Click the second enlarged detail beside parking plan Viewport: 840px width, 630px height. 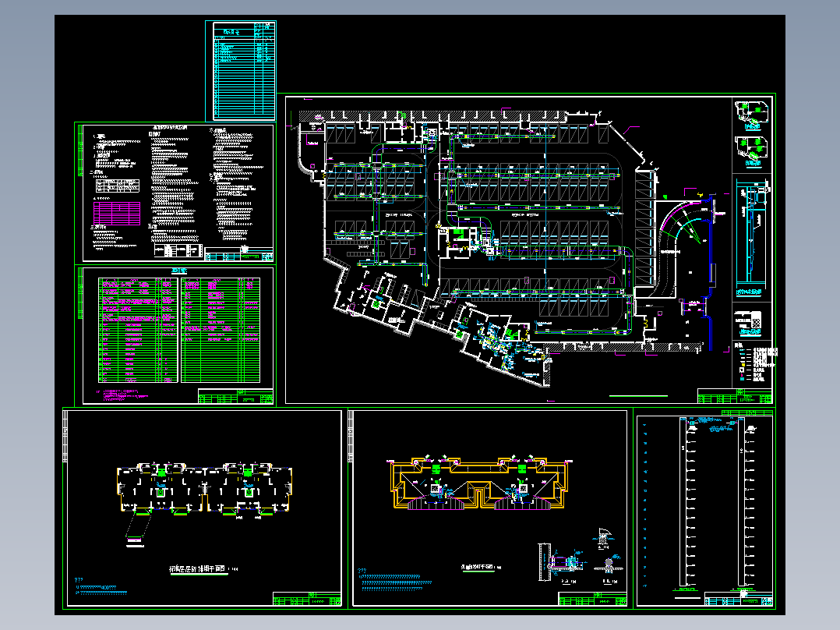click(x=752, y=151)
